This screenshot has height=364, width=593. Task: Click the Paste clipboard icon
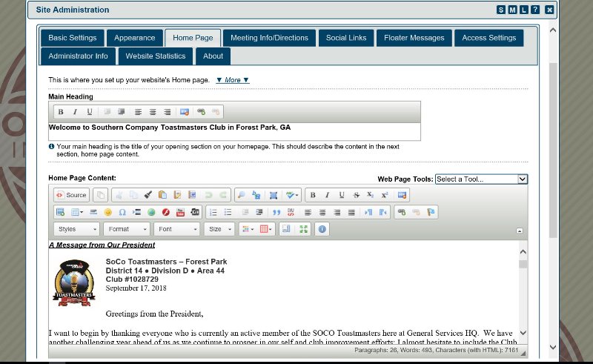[162, 195]
